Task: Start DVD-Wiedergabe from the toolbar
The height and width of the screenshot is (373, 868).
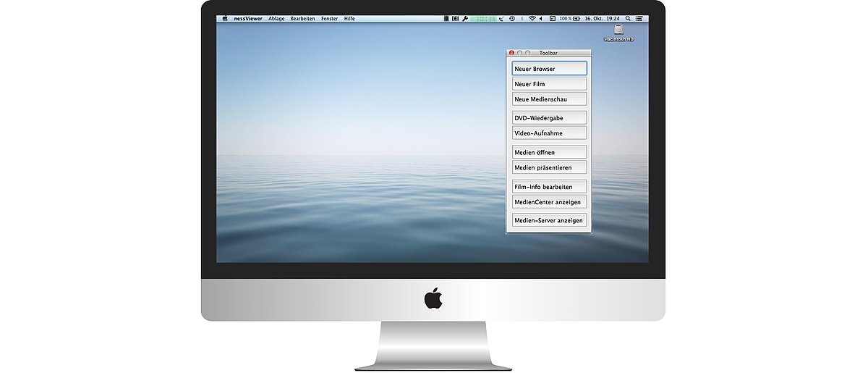Action: coord(549,117)
